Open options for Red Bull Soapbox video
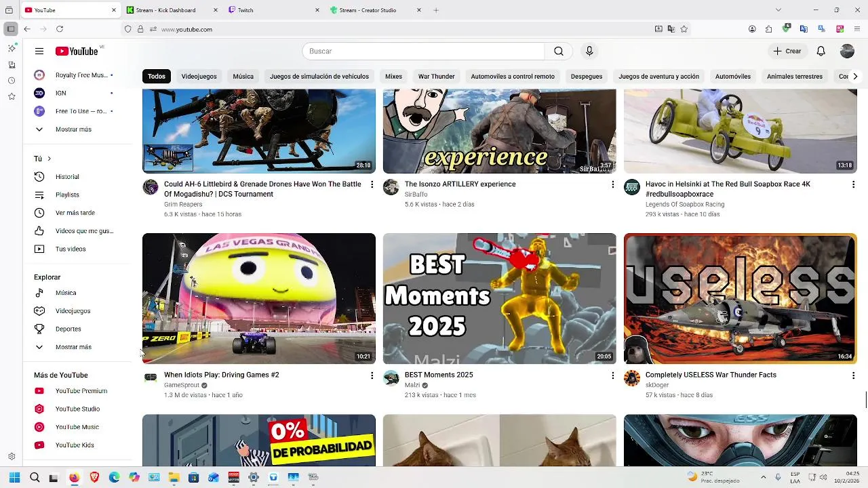The height and width of the screenshot is (488, 868). tap(853, 184)
